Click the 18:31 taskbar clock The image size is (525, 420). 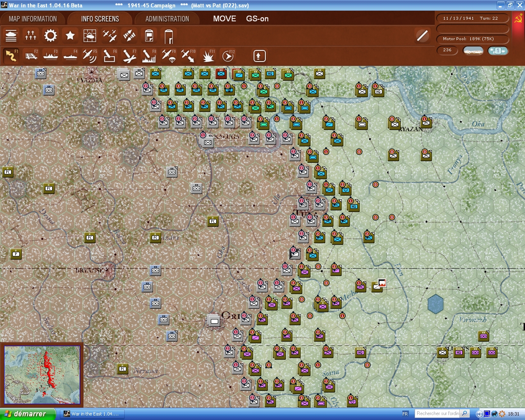pyautogui.click(x=514, y=414)
